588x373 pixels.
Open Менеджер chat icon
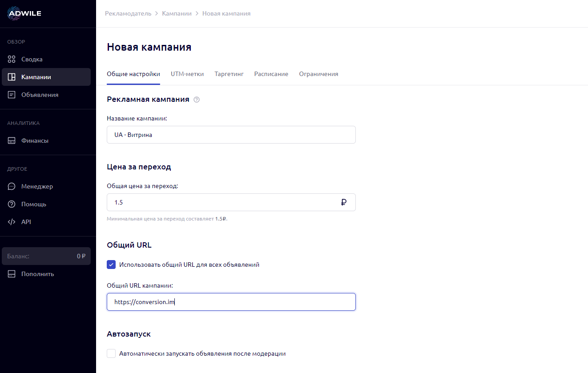pos(12,186)
